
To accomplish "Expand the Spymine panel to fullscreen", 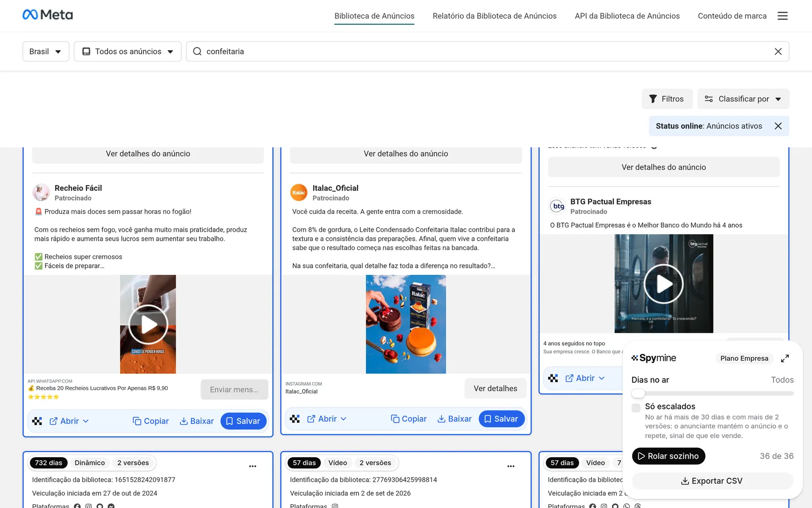I will tap(785, 358).
